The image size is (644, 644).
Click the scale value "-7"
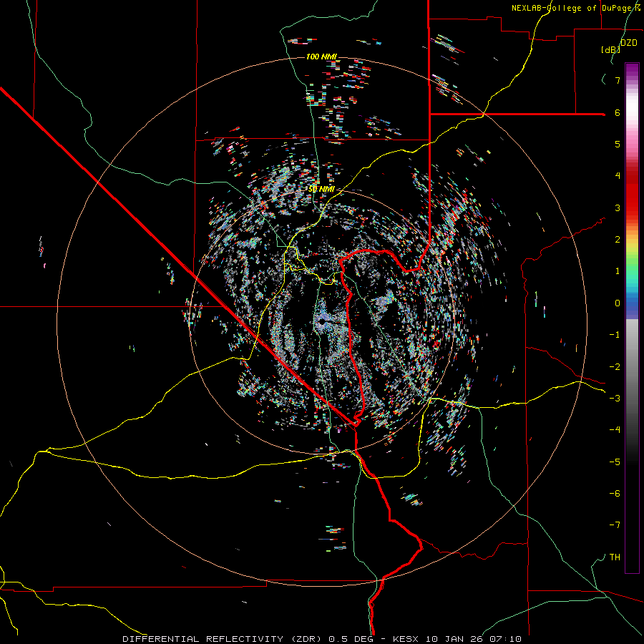coord(615,525)
